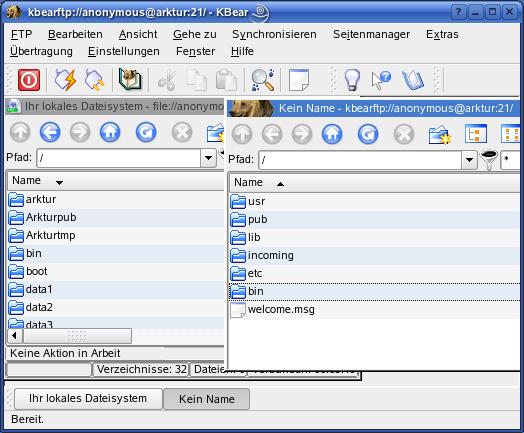The height and width of the screenshot is (433, 524).
Task: Open the Extras menu
Action: [x=442, y=34]
